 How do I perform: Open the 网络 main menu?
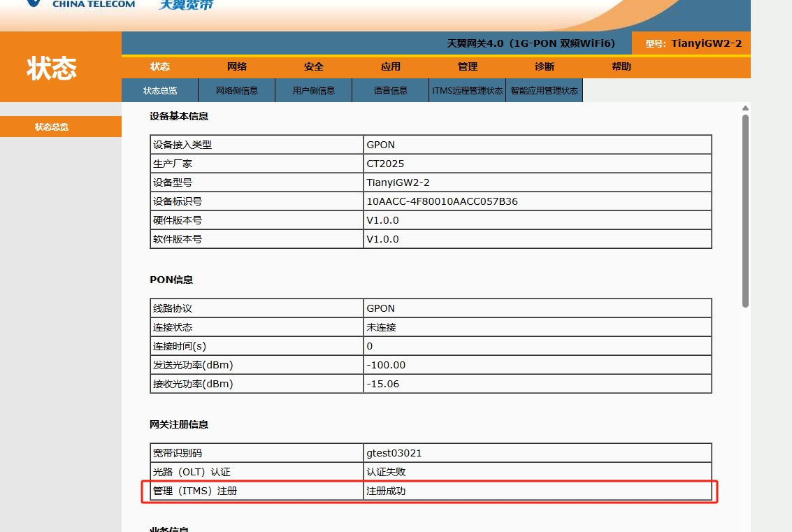[x=237, y=66]
